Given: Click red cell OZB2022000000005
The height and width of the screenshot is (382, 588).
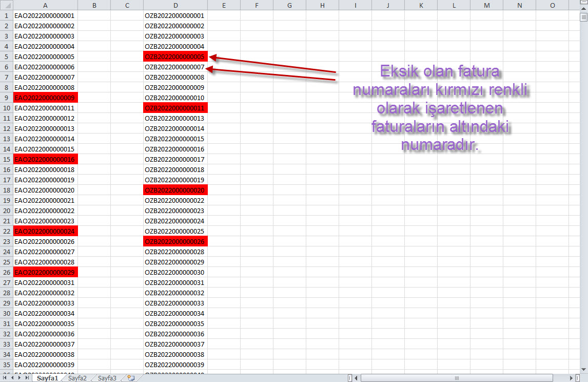Looking at the screenshot, I should pos(175,56).
